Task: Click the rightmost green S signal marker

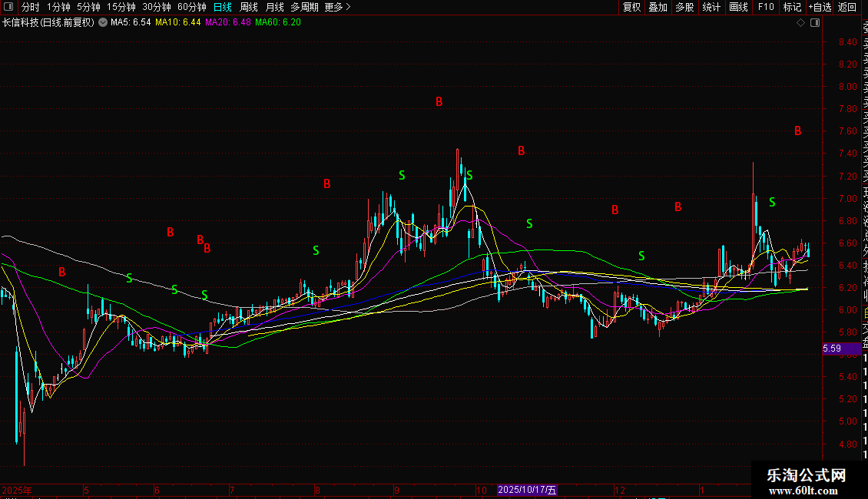Action: point(772,203)
